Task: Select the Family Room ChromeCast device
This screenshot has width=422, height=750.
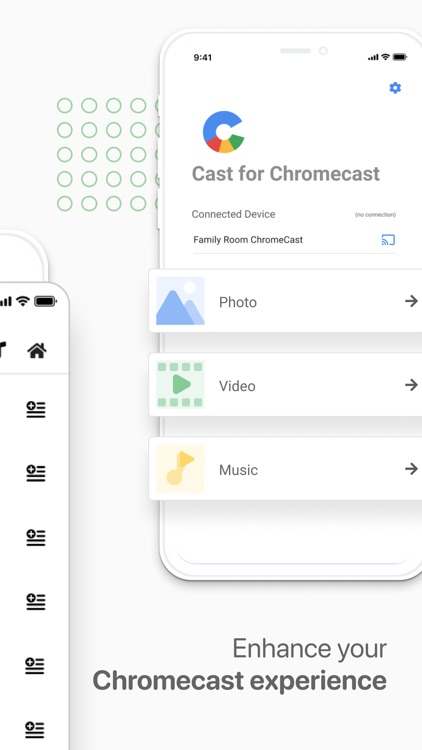Action: tap(294, 240)
